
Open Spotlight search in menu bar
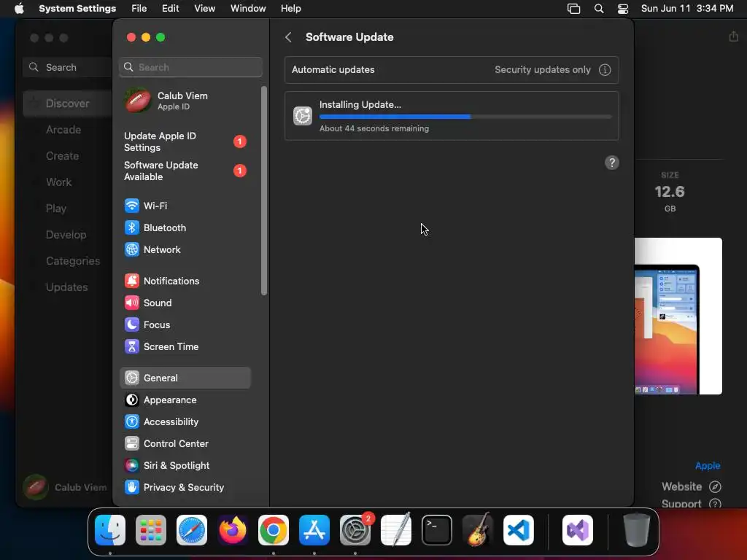599,9
